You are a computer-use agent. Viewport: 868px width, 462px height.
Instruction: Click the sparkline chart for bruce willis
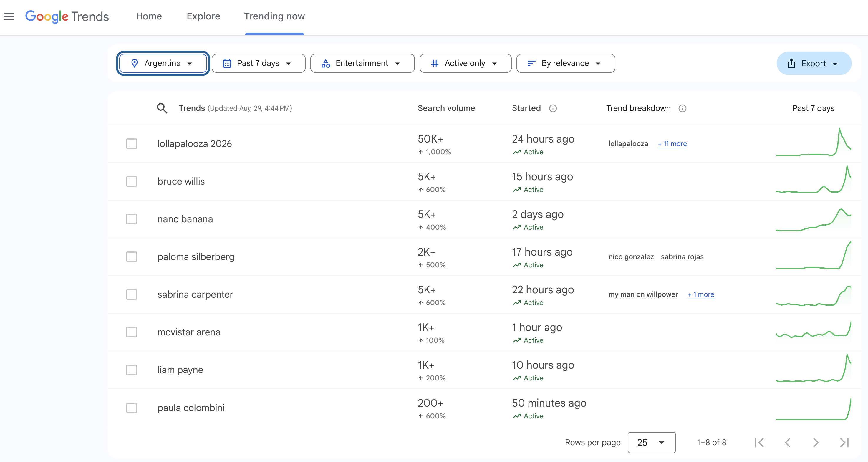[814, 179]
